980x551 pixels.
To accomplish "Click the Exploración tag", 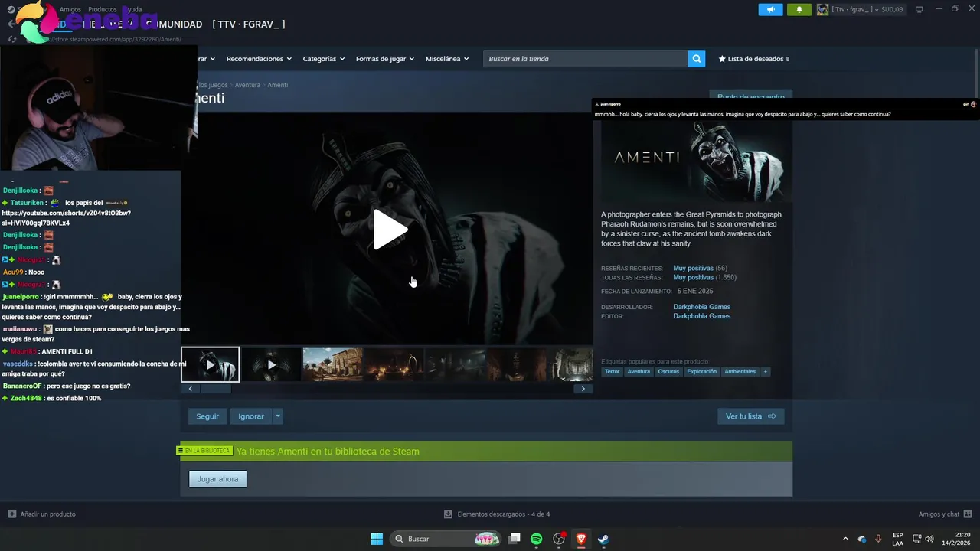I will [702, 372].
